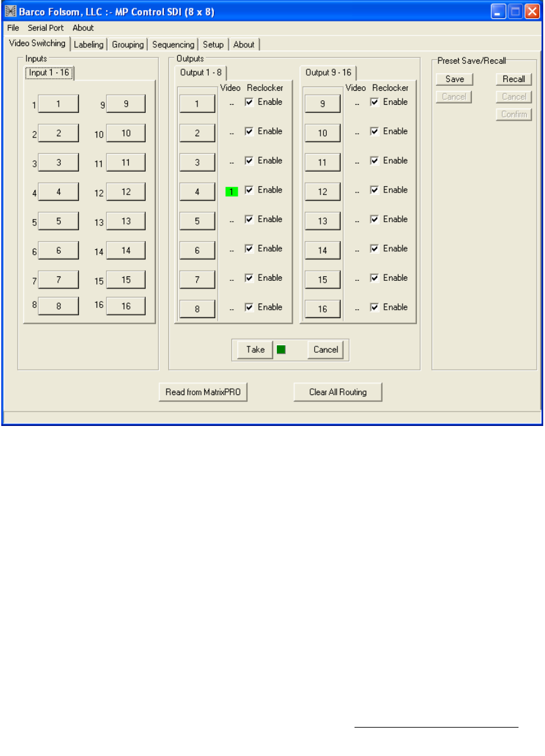
Task: Toggle Reclocker Enable for output 3
Action: click(x=249, y=160)
